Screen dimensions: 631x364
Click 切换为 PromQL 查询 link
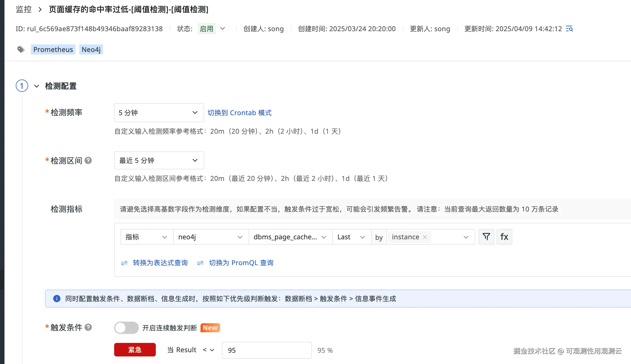241,263
